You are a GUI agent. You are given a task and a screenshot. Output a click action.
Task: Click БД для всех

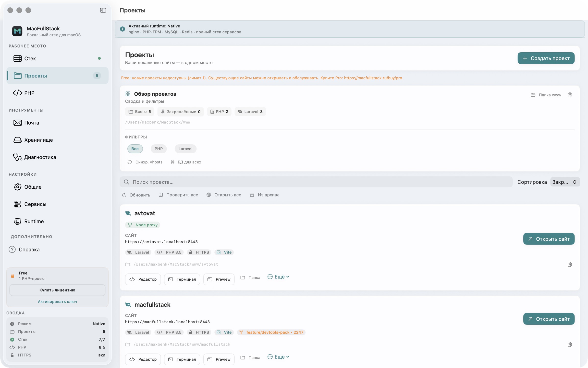tap(186, 162)
